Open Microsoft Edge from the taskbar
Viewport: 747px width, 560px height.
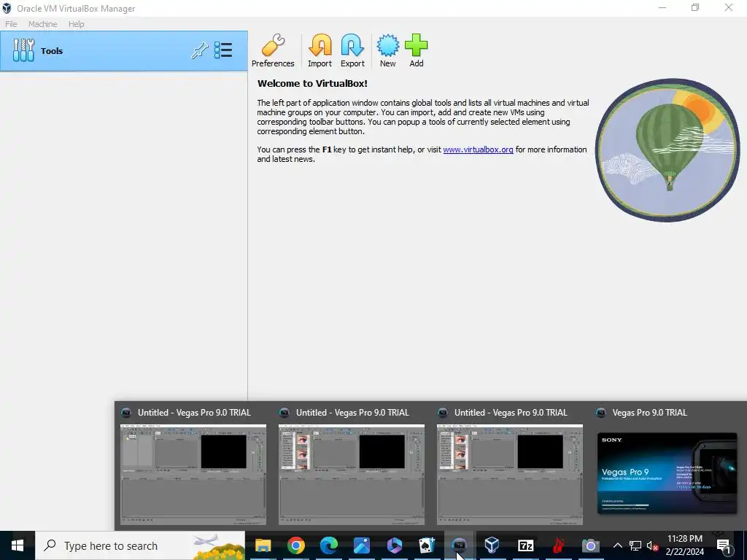329,545
